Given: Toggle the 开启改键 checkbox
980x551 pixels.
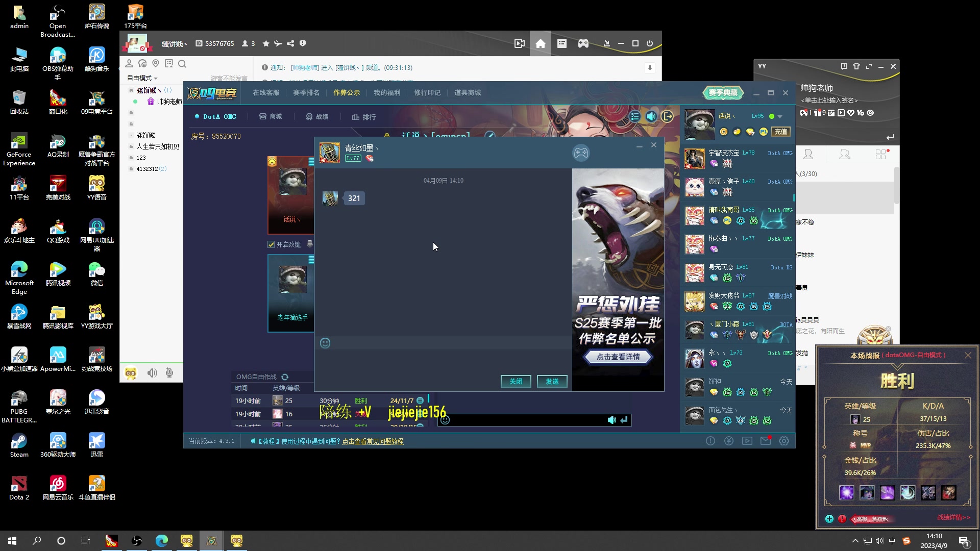Looking at the screenshot, I should 272,244.
